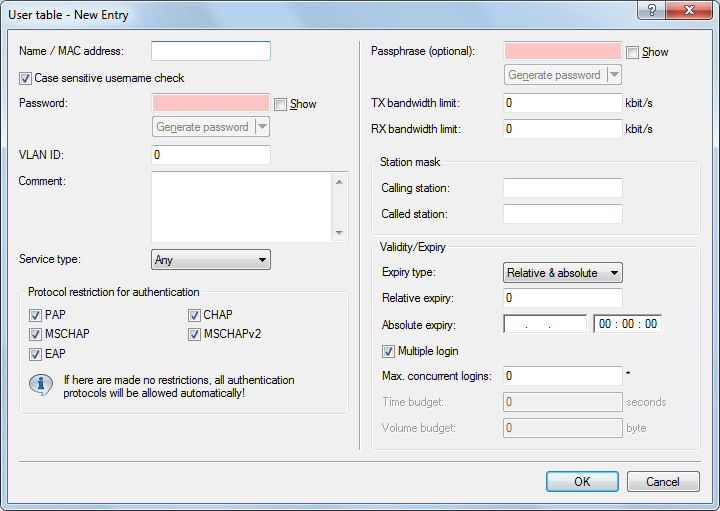Screen dimensions: 720x511
Task: Click the help question mark button
Action: pos(652,12)
